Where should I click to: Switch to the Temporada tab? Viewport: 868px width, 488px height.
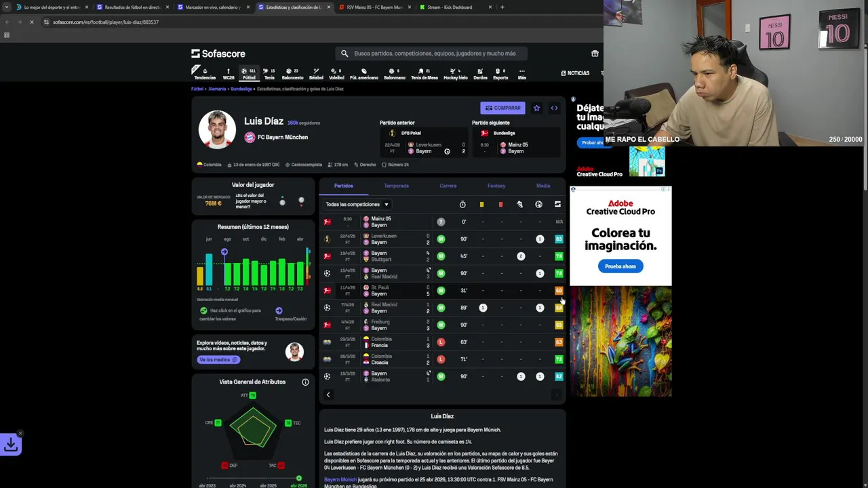[396, 186]
